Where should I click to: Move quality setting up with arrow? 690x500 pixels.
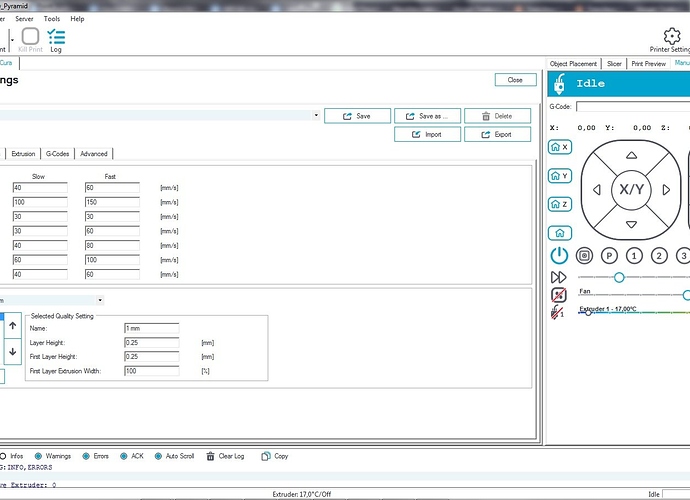(x=12, y=326)
